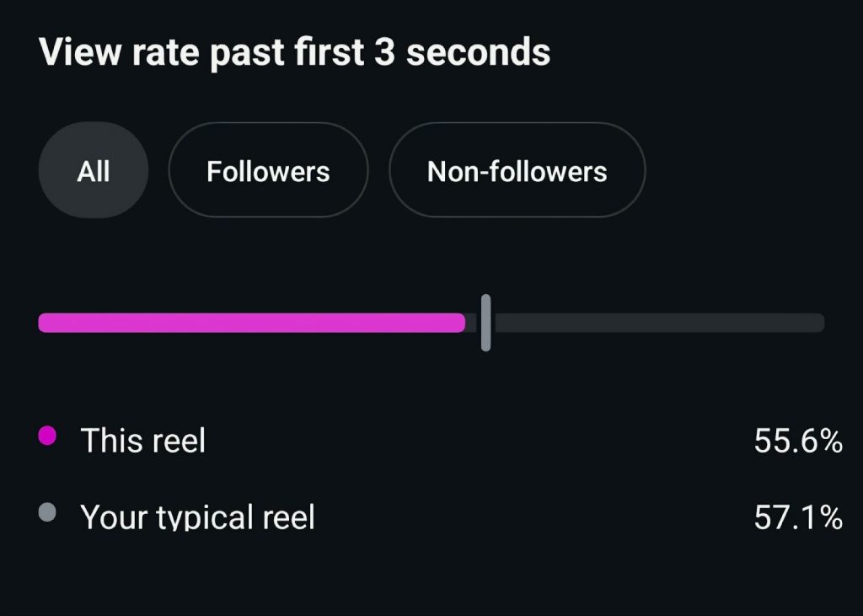Click the pink This reel legend dot

tap(48, 436)
